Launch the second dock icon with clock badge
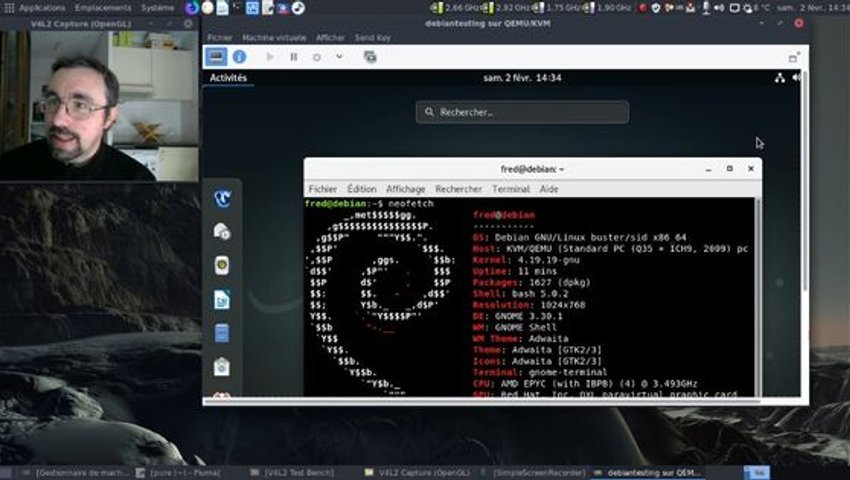This screenshot has height=480, width=850. click(x=222, y=232)
